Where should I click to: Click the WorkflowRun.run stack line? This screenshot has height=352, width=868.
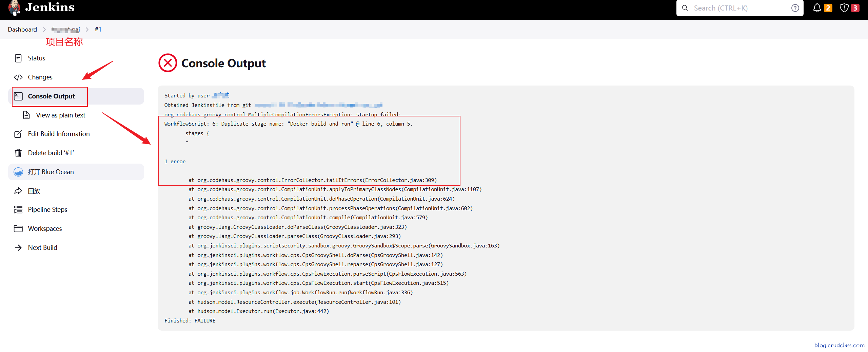301,293
